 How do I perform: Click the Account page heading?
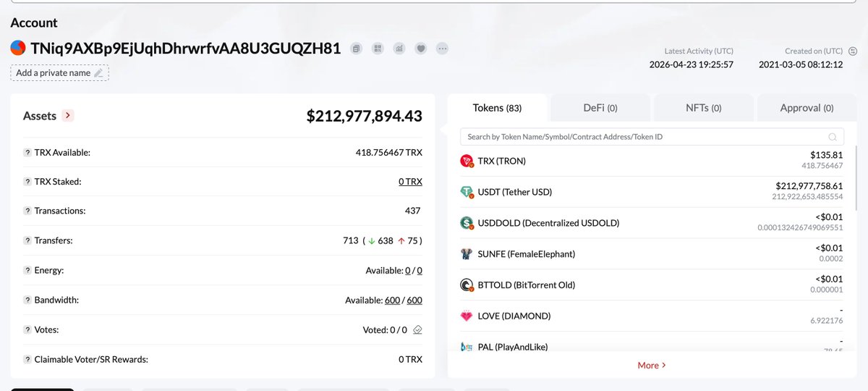(x=34, y=23)
